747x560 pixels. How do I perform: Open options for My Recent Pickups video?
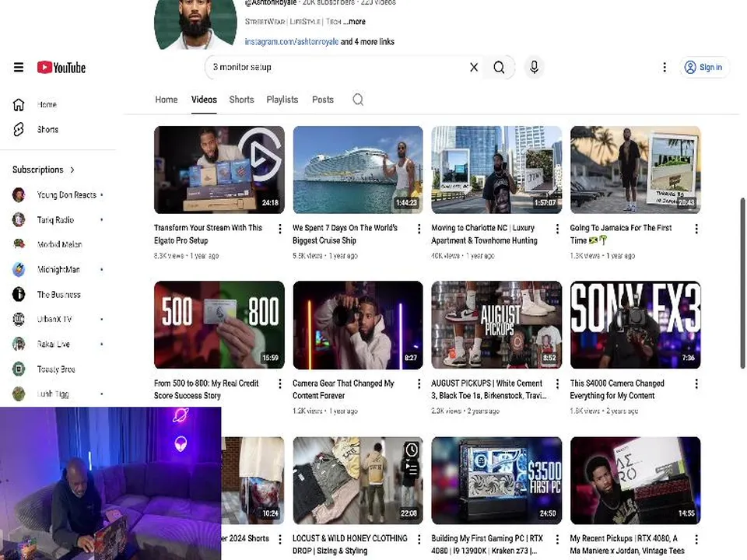click(696, 539)
